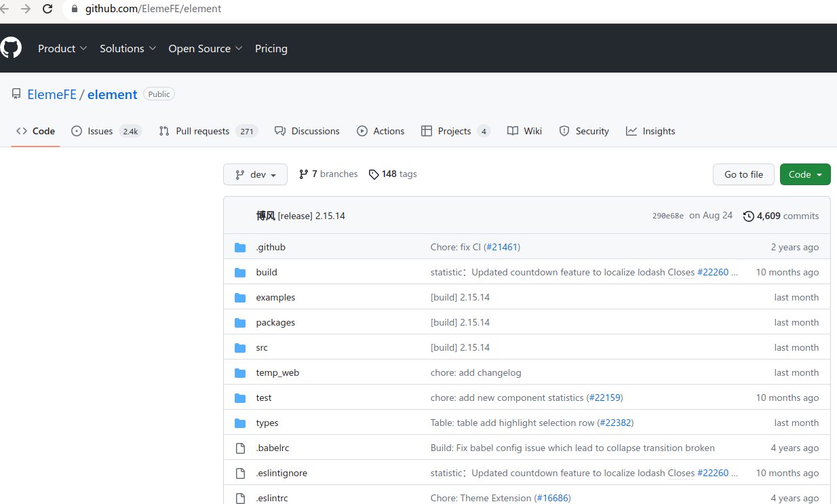Viewport: 837px width, 504px height.
Task: Click the repository bookmark icon beside ElemeFE
Action: click(x=16, y=94)
